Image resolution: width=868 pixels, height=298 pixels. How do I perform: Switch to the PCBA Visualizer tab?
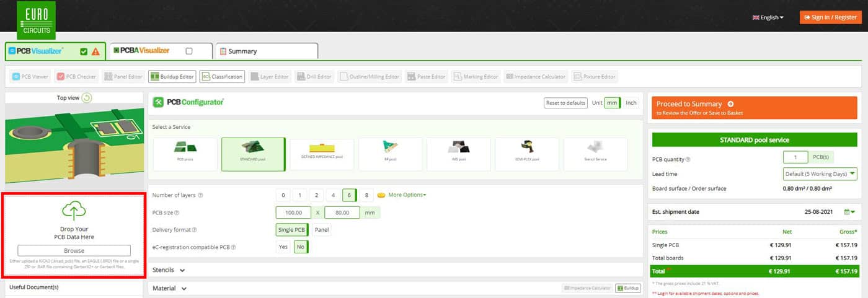pos(160,51)
